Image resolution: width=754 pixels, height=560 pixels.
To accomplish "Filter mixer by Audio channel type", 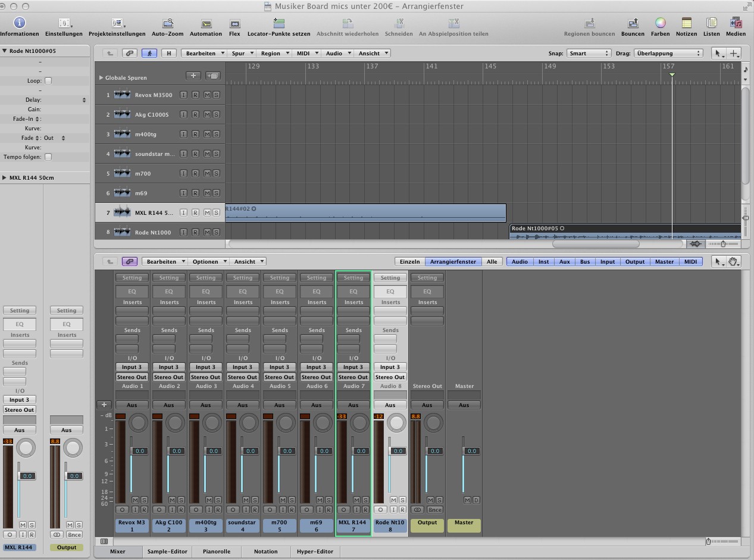I will point(520,261).
